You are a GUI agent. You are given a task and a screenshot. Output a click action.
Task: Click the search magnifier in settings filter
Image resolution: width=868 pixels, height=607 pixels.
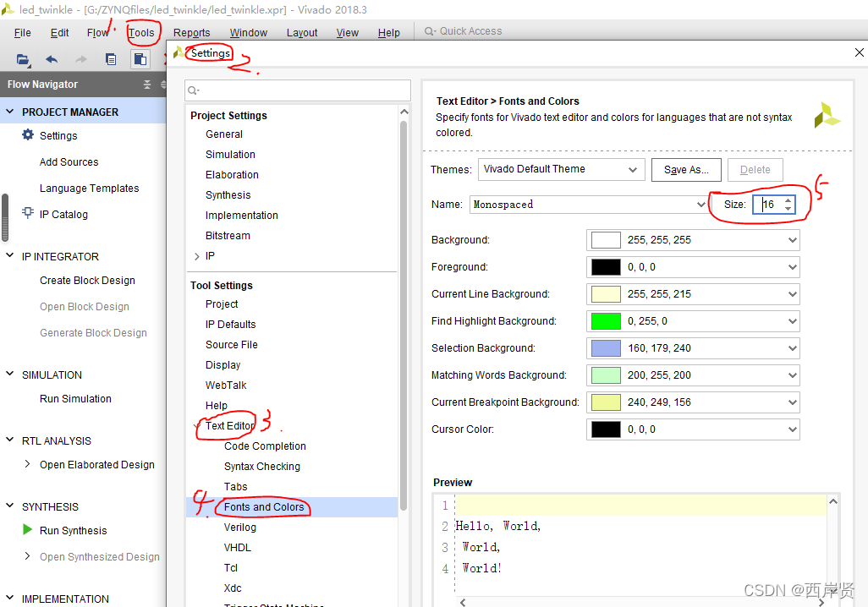[x=193, y=90]
